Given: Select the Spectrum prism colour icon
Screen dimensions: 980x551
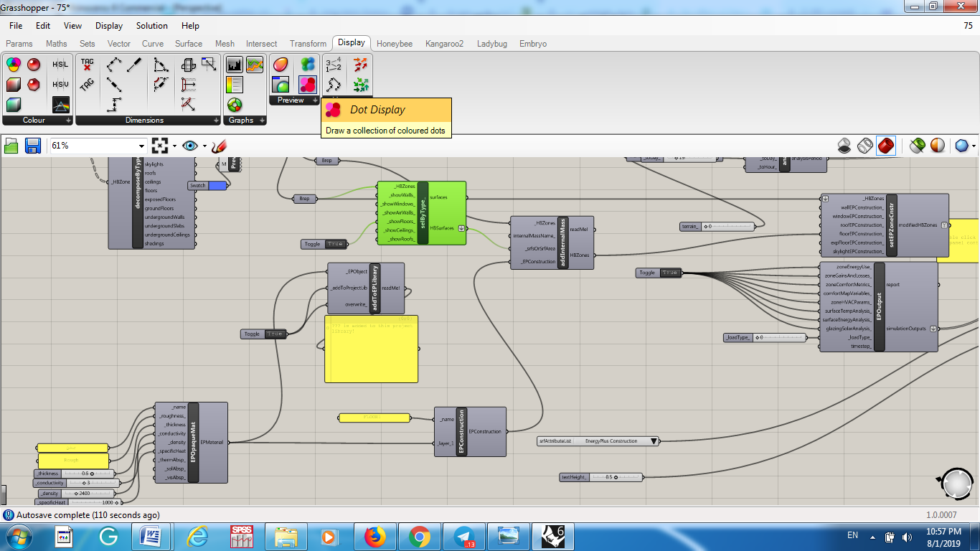Looking at the screenshot, I should tap(60, 105).
